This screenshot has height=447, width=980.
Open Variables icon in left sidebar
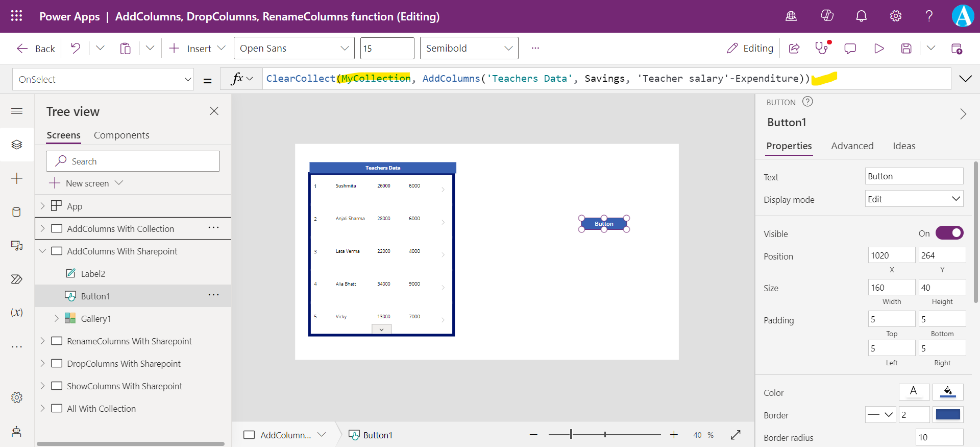(17, 313)
